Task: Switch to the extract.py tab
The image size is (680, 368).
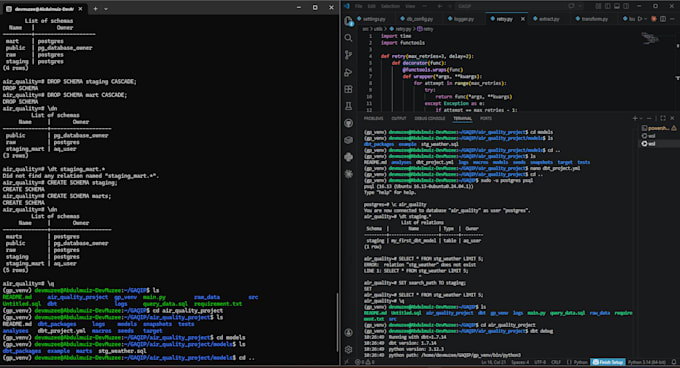Action: [x=549, y=19]
